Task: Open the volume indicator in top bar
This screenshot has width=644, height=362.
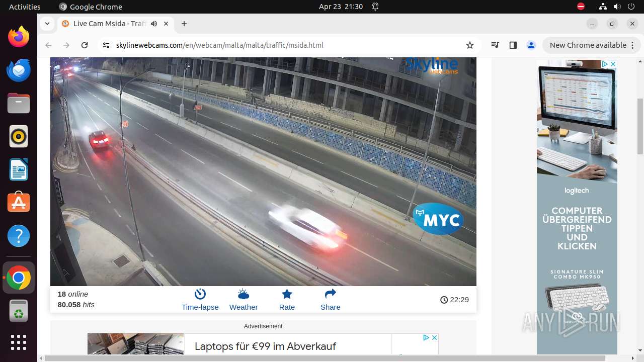Action: click(x=617, y=7)
